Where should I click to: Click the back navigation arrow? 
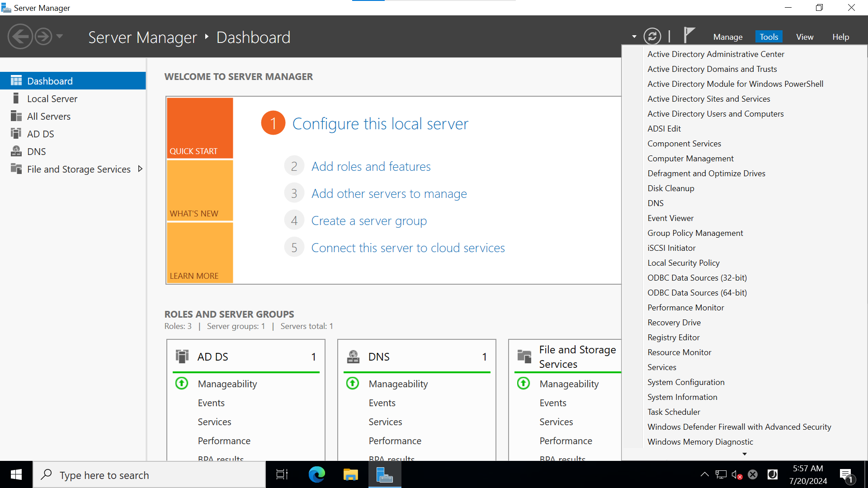tap(20, 37)
